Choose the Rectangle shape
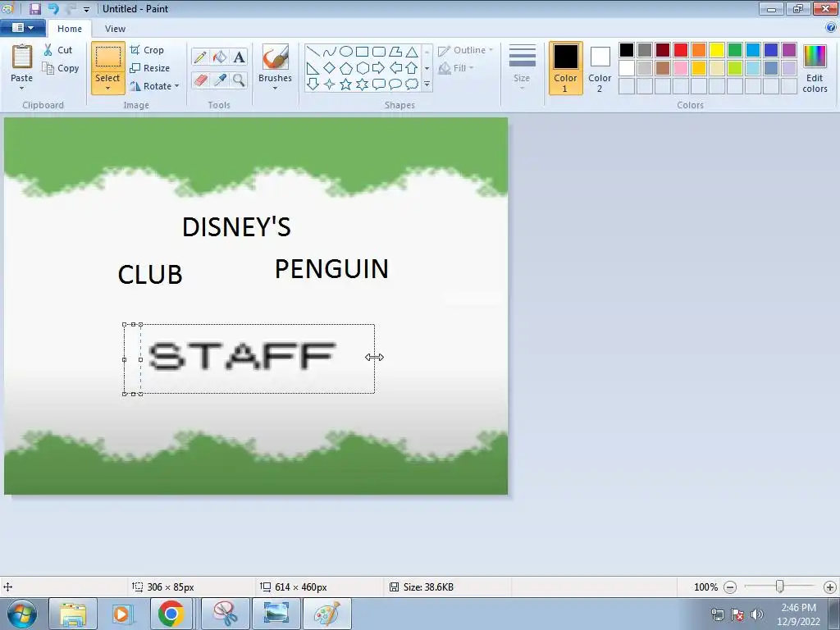840x630 pixels. [362, 52]
